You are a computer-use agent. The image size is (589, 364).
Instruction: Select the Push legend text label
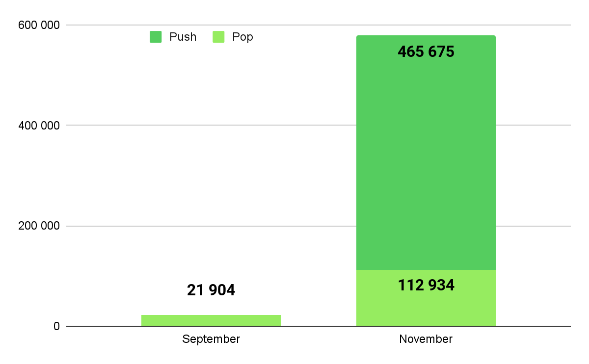click(183, 37)
